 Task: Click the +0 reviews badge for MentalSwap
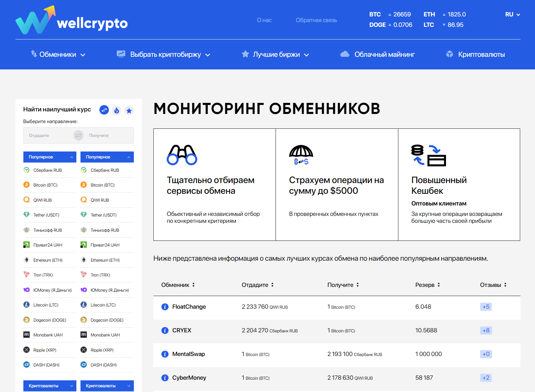486,354
